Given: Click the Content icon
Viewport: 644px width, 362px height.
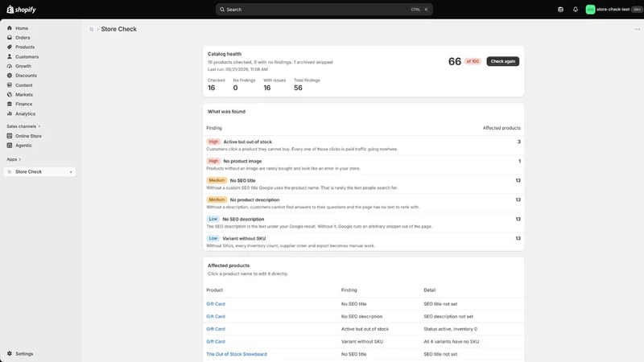Looking at the screenshot, I should click(x=10, y=85).
